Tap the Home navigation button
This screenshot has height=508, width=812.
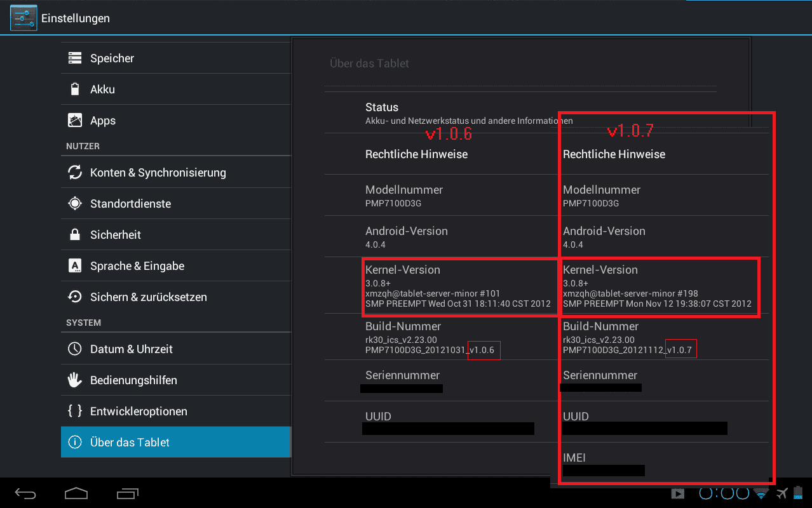click(x=76, y=493)
